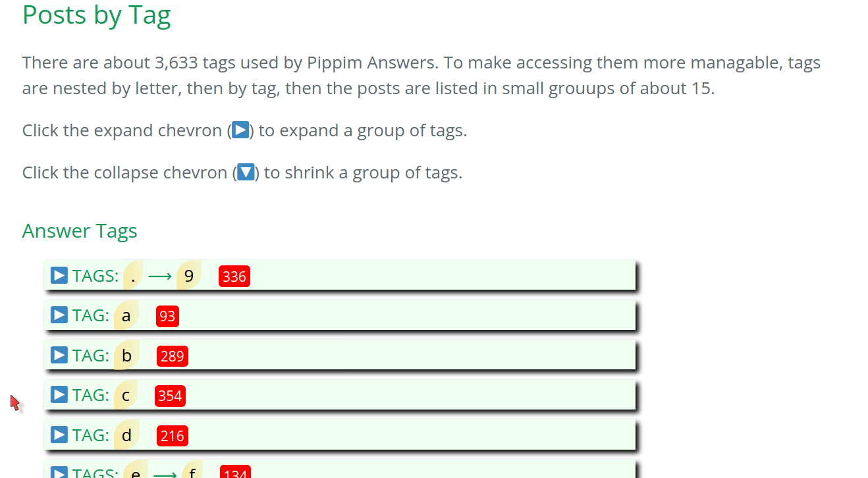Click the red 336 count badge

(234, 277)
